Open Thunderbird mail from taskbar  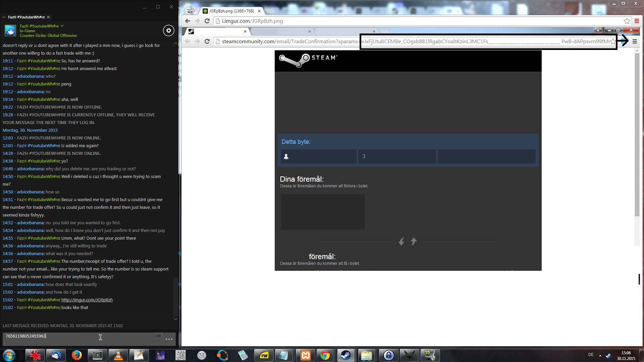click(56, 355)
